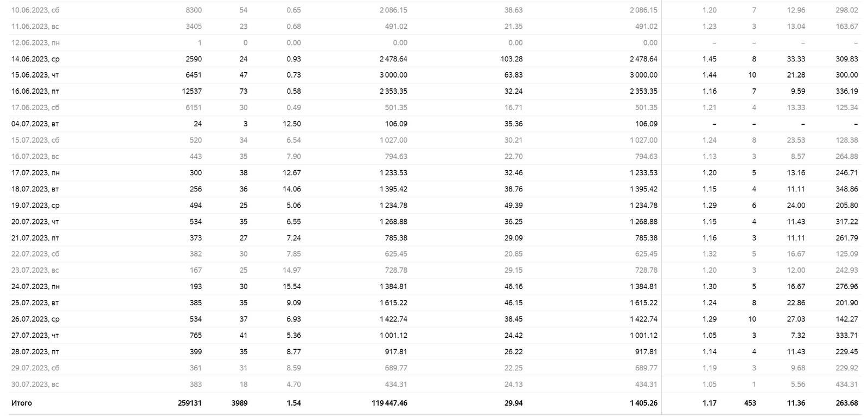This screenshot has height=417, width=868.
Task: Click the 15.54 value for 24.07.2023
Action: (292, 287)
